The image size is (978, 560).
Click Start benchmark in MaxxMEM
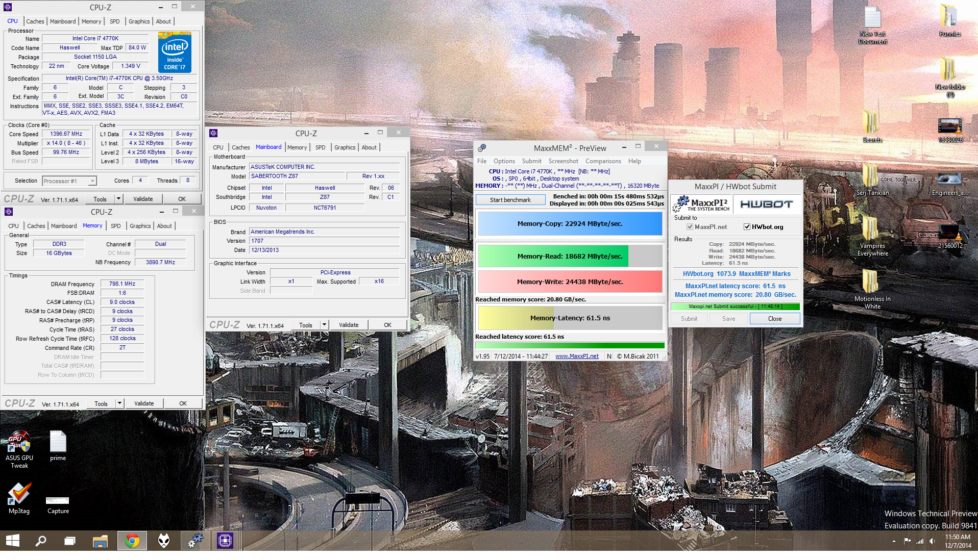pyautogui.click(x=510, y=200)
